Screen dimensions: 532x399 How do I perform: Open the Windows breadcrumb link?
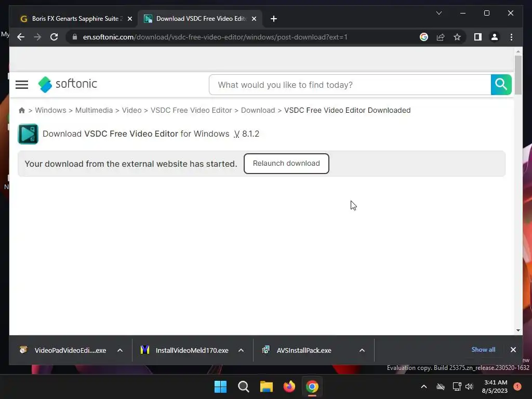[50, 110]
